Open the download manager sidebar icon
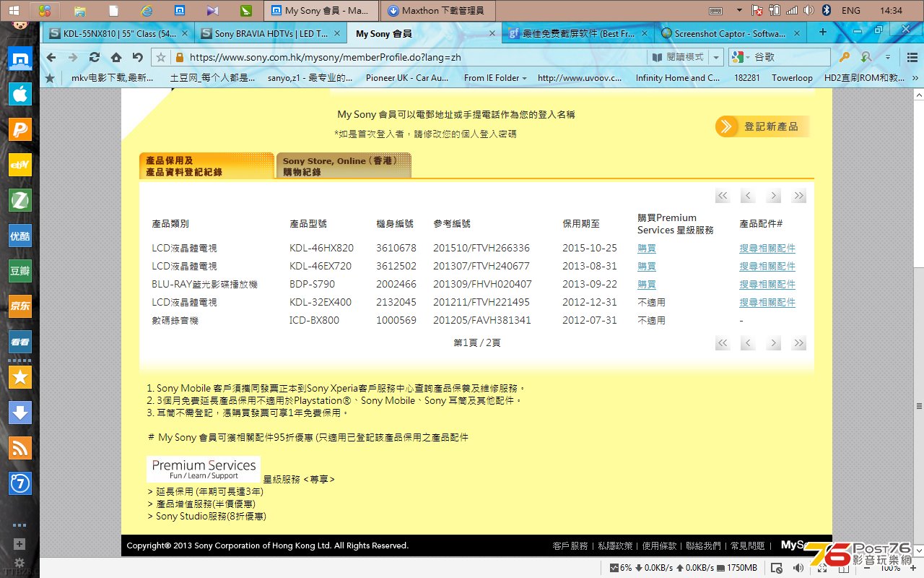Image resolution: width=924 pixels, height=578 pixels. 19,413
